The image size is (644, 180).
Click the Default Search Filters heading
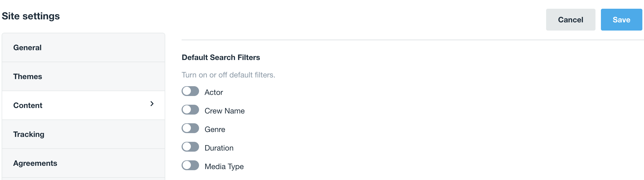tap(221, 58)
